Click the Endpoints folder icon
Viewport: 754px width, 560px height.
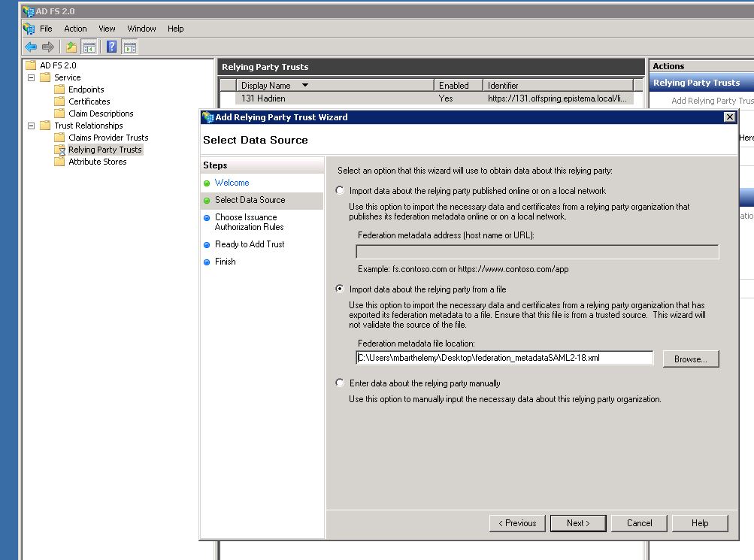pos(59,89)
